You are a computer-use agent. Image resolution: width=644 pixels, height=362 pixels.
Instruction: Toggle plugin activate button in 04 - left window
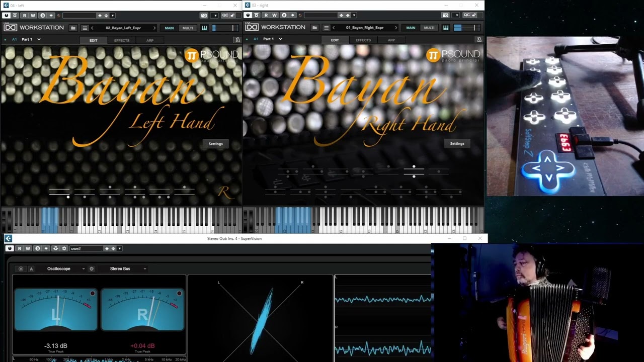(7, 16)
